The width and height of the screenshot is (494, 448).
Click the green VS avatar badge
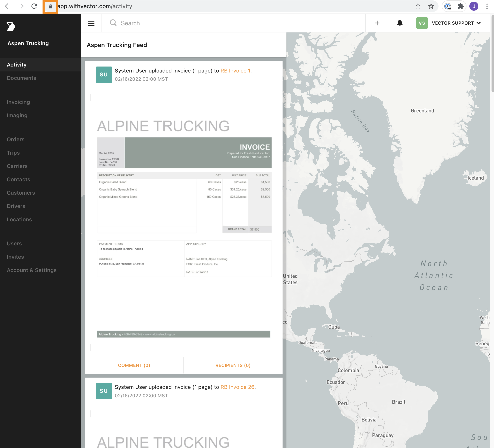422,23
